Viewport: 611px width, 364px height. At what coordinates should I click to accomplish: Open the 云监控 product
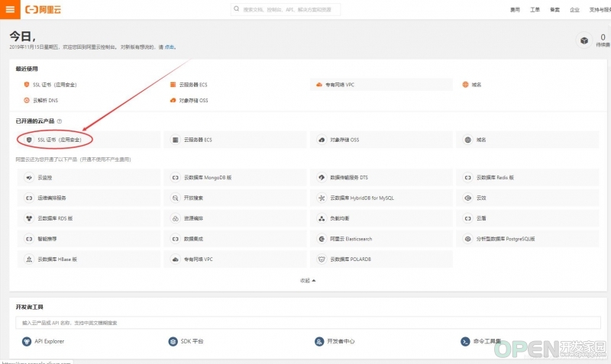(x=89, y=178)
